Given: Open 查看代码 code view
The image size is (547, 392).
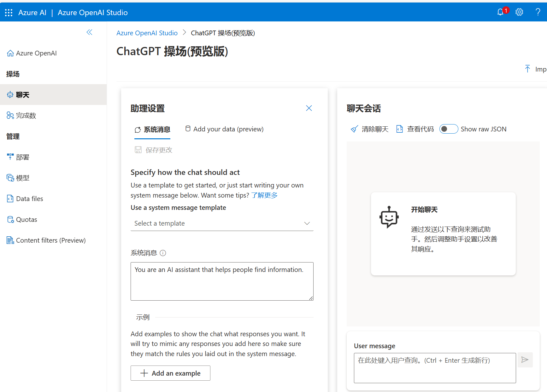Looking at the screenshot, I should pos(415,129).
